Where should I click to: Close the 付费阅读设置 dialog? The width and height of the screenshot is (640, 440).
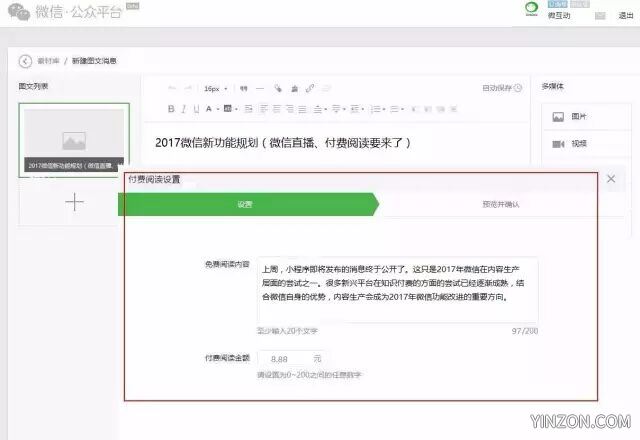click(611, 178)
